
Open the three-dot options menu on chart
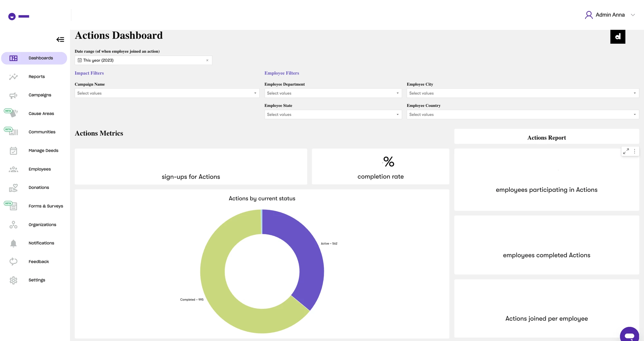pos(635,151)
